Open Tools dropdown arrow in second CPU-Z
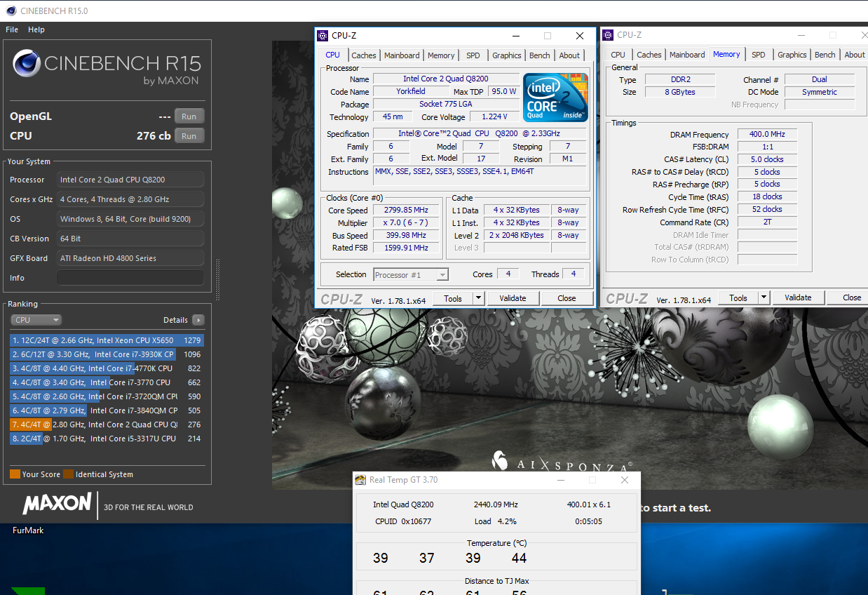 click(764, 297)
